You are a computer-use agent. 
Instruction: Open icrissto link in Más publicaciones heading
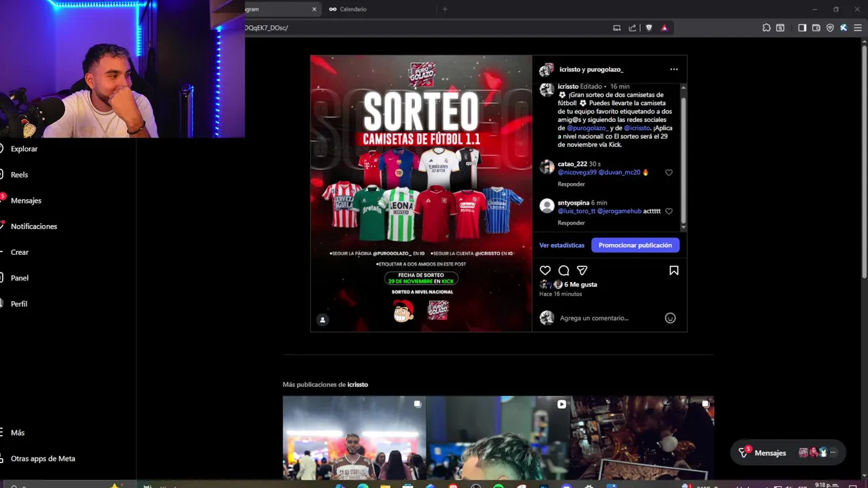[x=357, y=384]
